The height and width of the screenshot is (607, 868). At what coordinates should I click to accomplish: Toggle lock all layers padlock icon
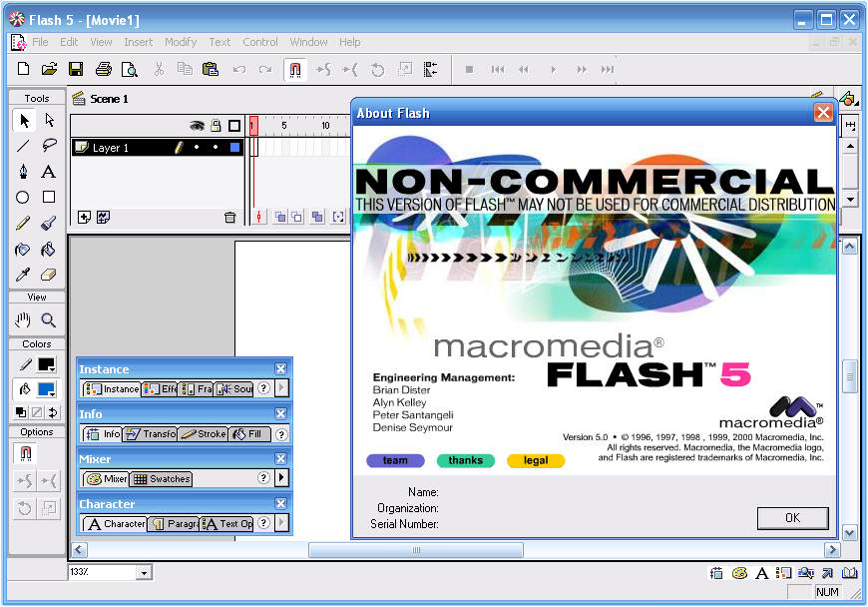216,126
